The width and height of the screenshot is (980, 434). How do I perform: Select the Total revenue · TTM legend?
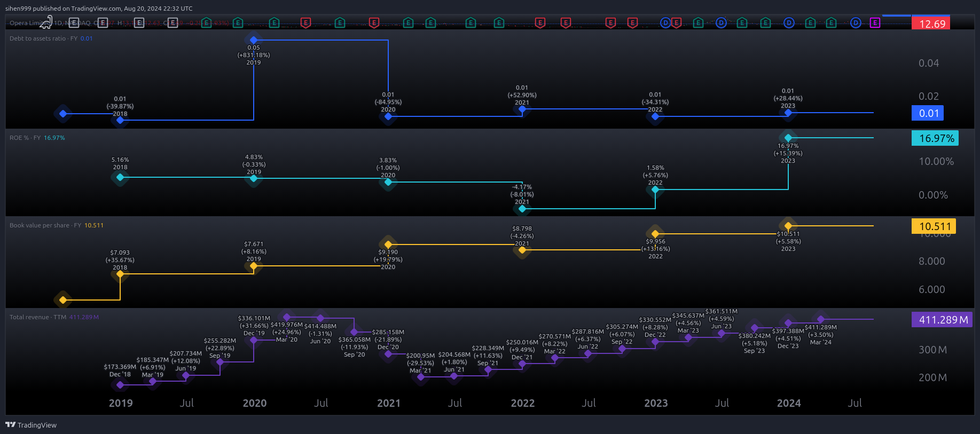[x=54, y=317]
